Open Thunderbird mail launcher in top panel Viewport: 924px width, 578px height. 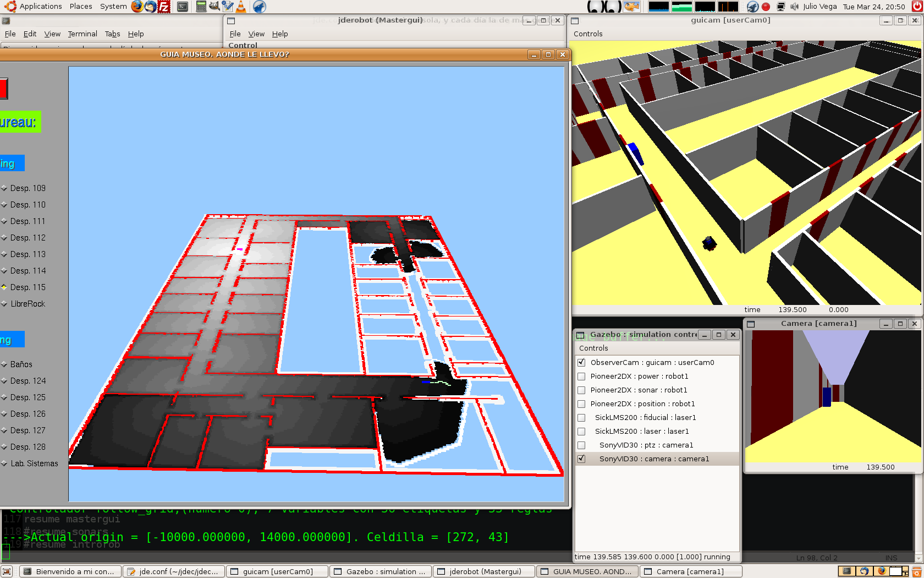click(150, 7)
